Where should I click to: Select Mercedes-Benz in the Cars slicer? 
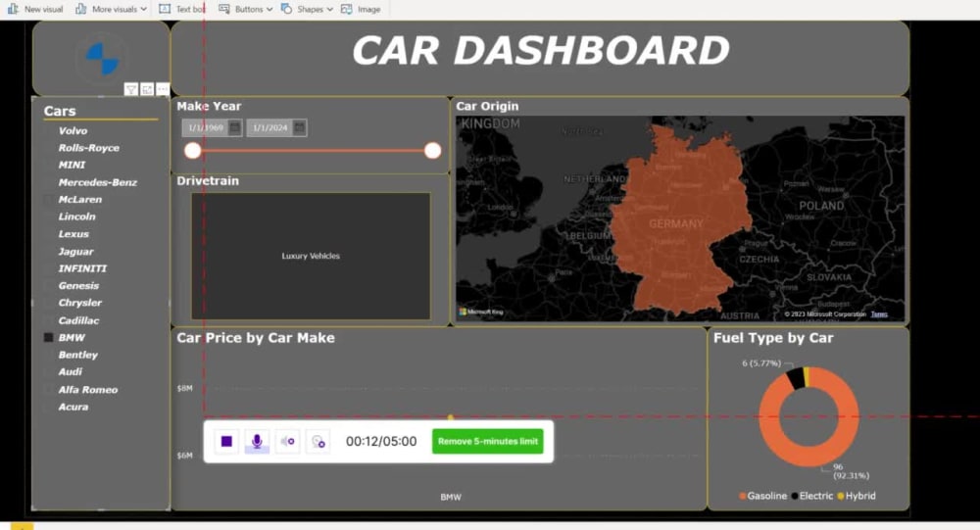(97, 182)
